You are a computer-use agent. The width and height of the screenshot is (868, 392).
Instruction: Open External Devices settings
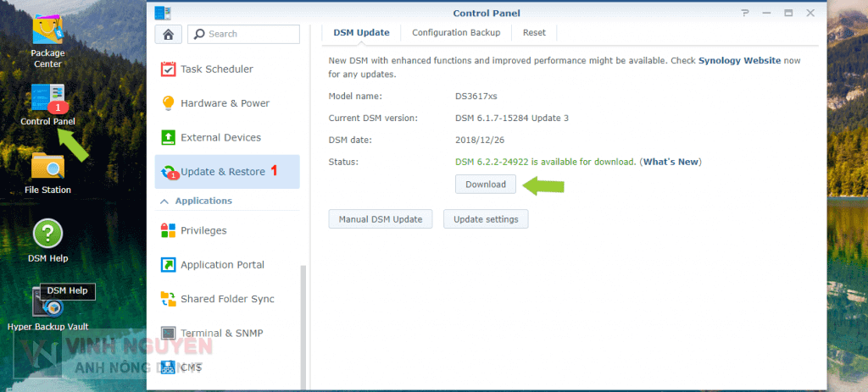pyautogui.click(x=220, y=137)
